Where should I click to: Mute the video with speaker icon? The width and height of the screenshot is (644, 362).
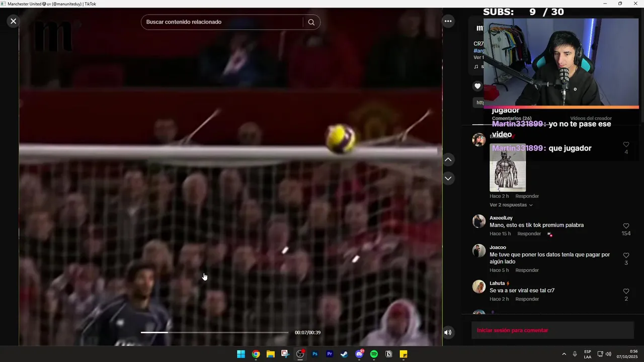(448, 332)
